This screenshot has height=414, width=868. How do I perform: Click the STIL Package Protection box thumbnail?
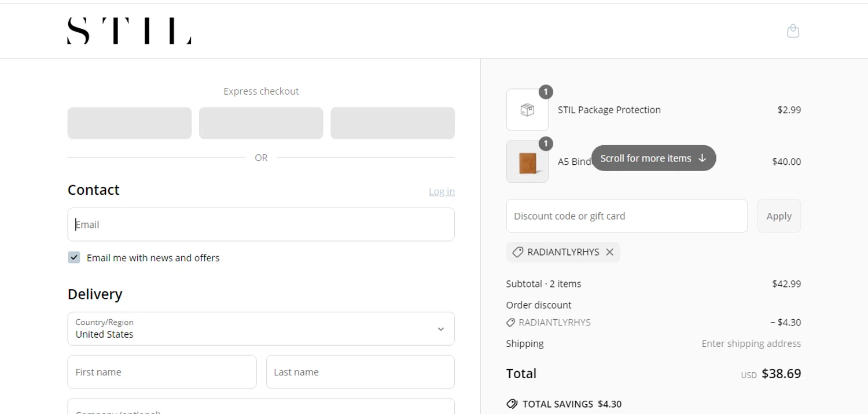tap(527, 110)
